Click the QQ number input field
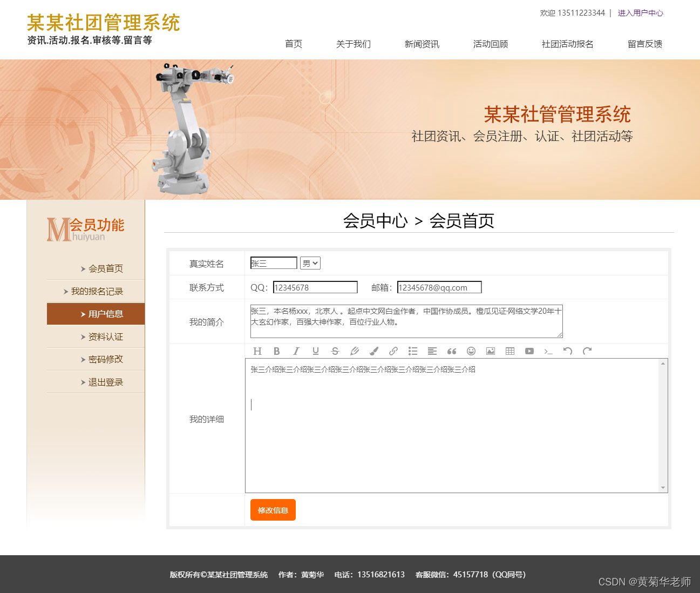Viewport: 700px width, 593px height. tap(315, 287)
